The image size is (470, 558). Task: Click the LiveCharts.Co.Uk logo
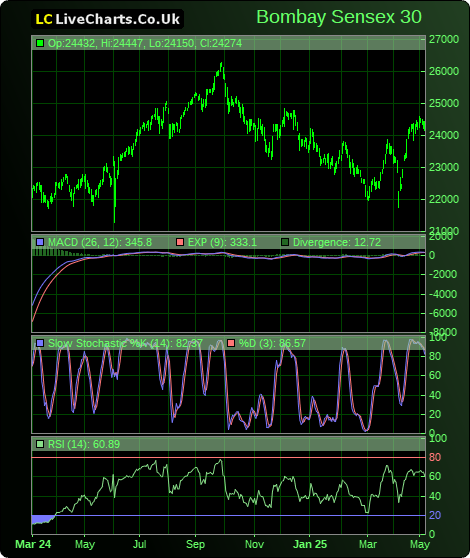point(107,19)
